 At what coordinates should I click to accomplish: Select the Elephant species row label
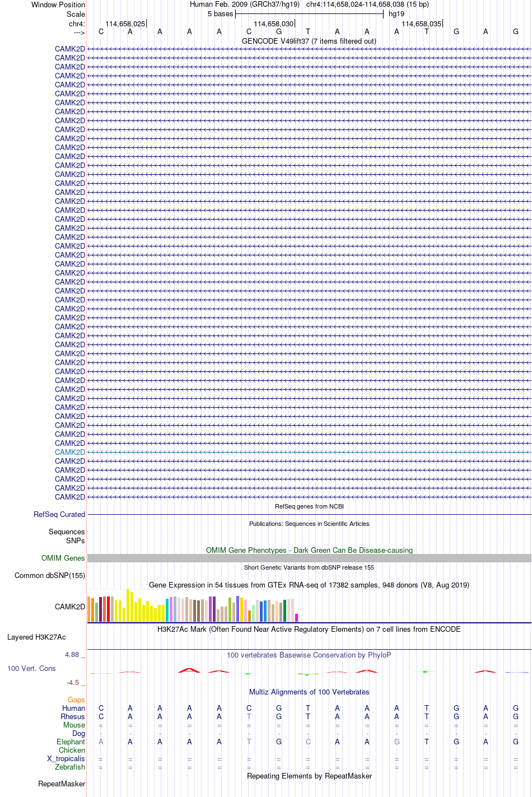tap(71, 742)
